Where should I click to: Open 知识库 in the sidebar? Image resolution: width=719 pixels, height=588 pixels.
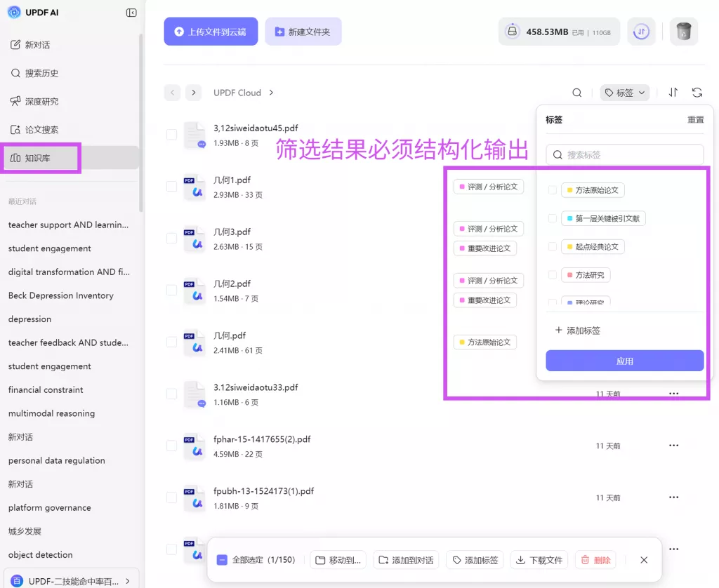pos(38,158)
